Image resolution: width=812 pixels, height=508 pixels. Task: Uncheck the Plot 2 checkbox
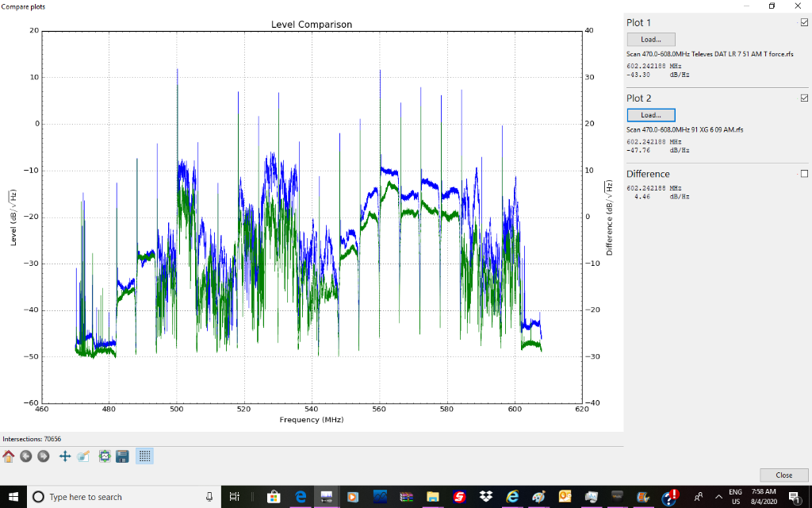804,98
